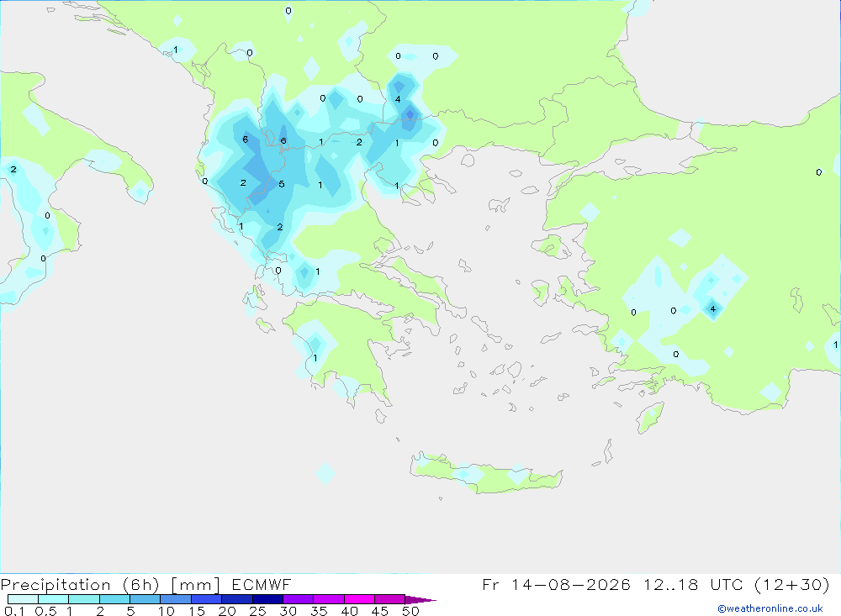
Task: Click the 1–2 mm legend color swatch
Action: click(x=84, y=599)
